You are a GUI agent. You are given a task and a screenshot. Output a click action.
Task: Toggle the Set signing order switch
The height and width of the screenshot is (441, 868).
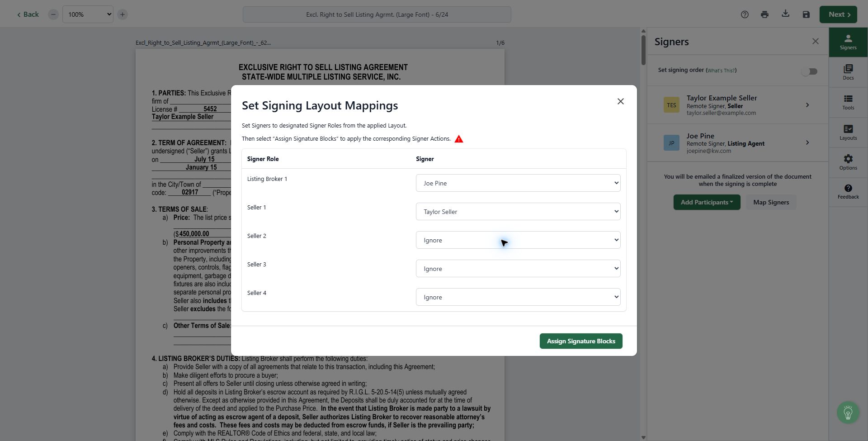809,71
